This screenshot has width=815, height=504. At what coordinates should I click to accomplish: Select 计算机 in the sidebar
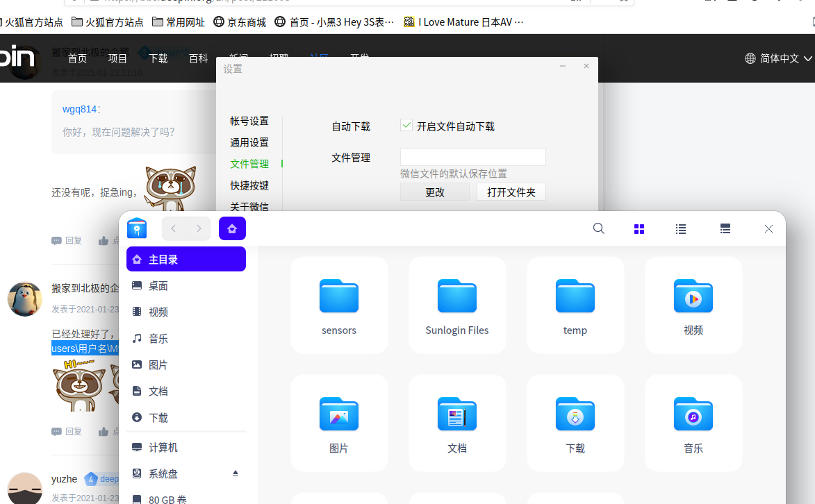163,448
